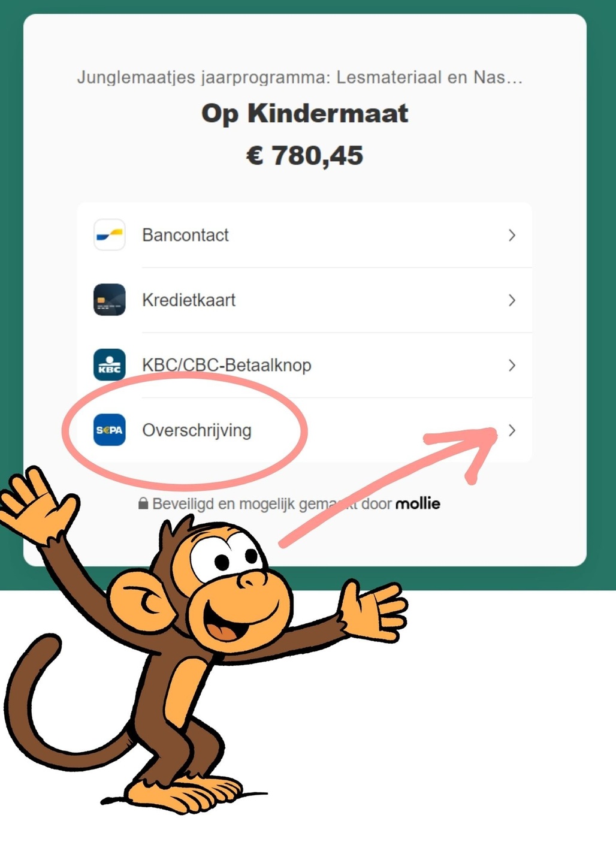Image resolution: width=616 pixels, height=863 pixels.
Task: Click the KBC logo icon
Action: pos(110,365)
